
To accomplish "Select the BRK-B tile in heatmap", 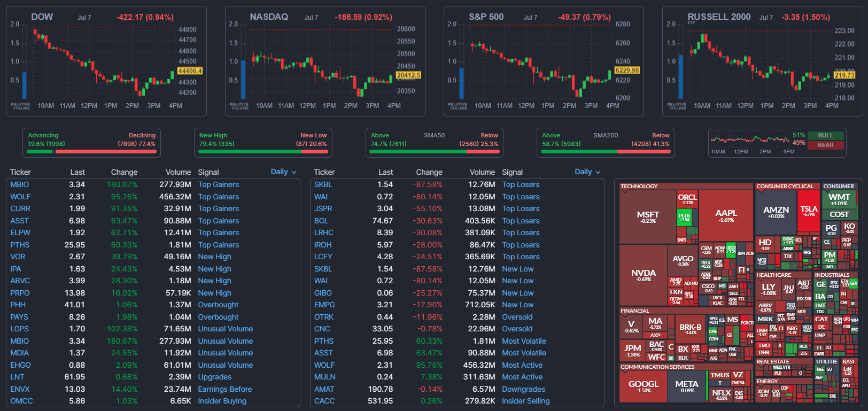I will tap(690, 329).
